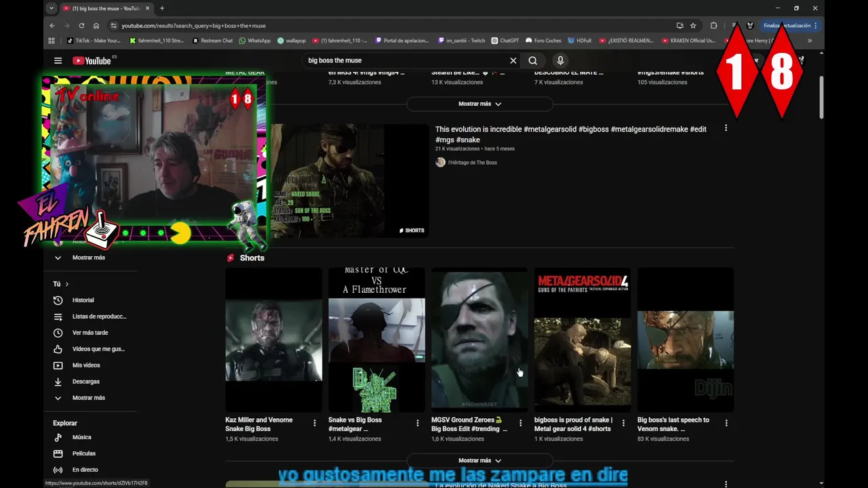The image size is (868, 488).
Task: Play the 'Master of CQC VS A Flamethrower' thumbnail
Action: click(376, 340)
